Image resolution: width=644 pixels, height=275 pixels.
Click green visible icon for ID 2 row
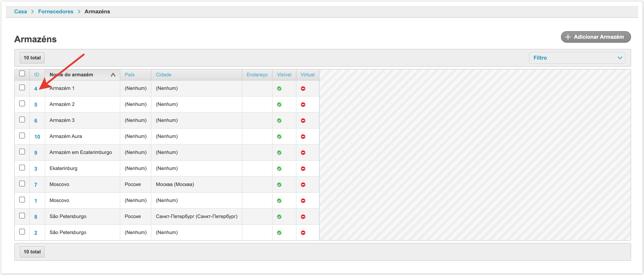pyautogui.click(x=279, y=233)
